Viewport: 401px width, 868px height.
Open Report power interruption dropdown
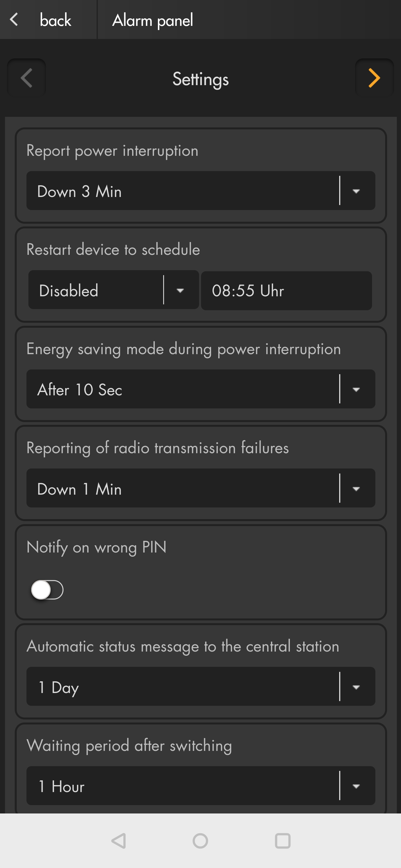(200, 191)
